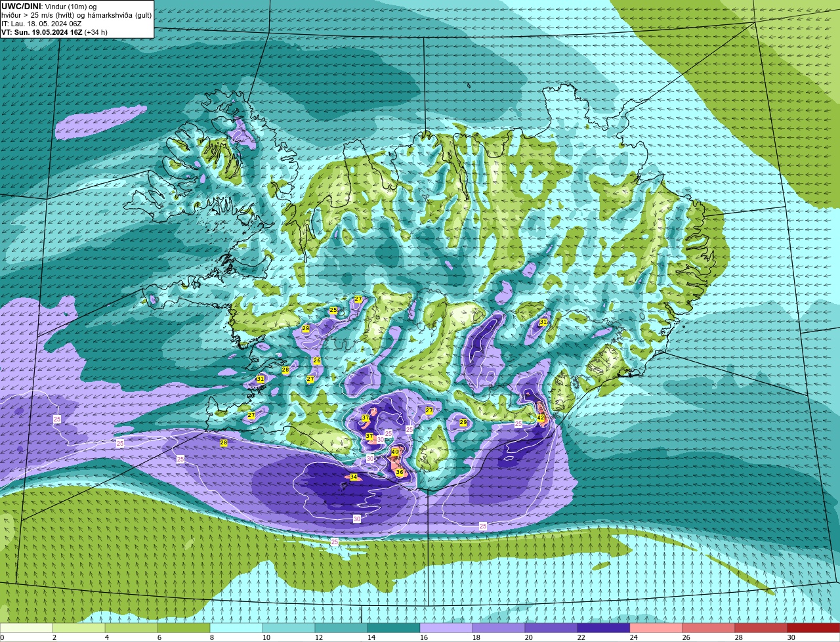Pick the 10–12 m/s legend swatch
This screenshot has width=840, height=642.
click(x=289, y=628)
